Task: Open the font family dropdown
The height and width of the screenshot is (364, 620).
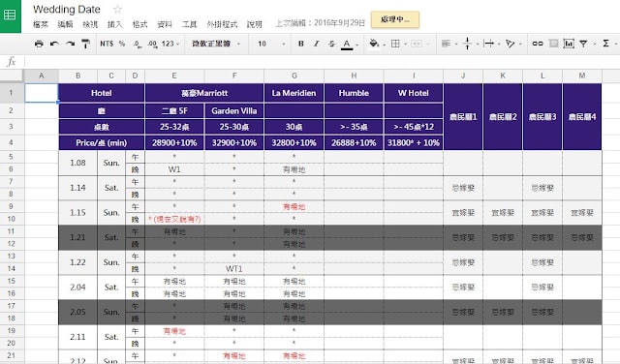Action: 216,44
